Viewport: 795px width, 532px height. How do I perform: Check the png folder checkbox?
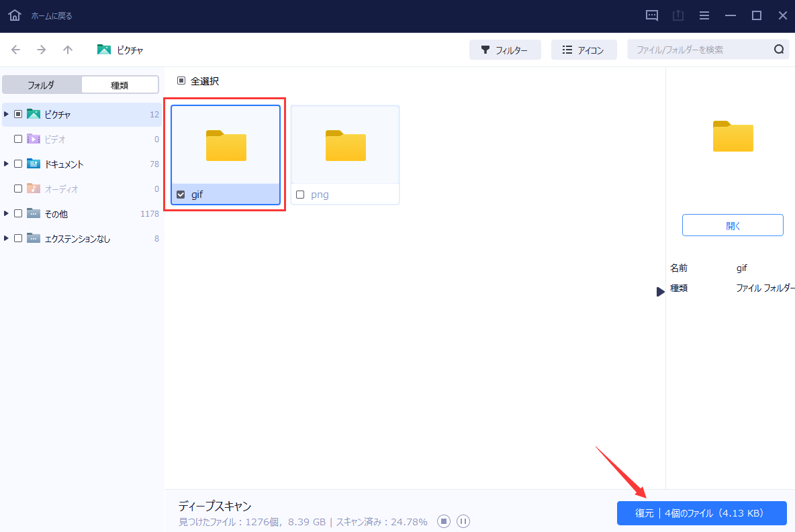pos(300,195)
